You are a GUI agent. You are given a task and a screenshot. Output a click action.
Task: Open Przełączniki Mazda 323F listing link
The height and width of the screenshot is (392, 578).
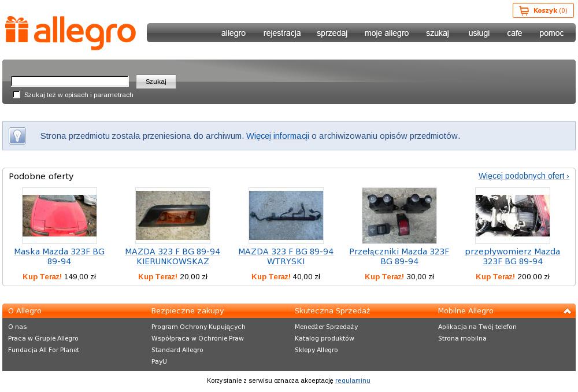(x=399, y=256)
